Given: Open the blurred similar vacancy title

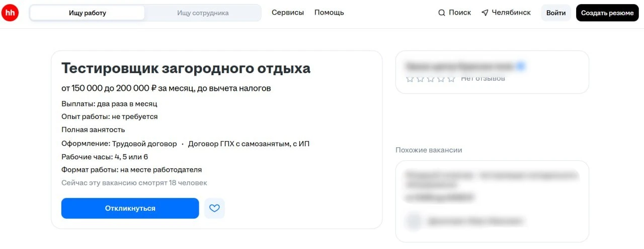Looking at the screenshot, I should point(492,181).
